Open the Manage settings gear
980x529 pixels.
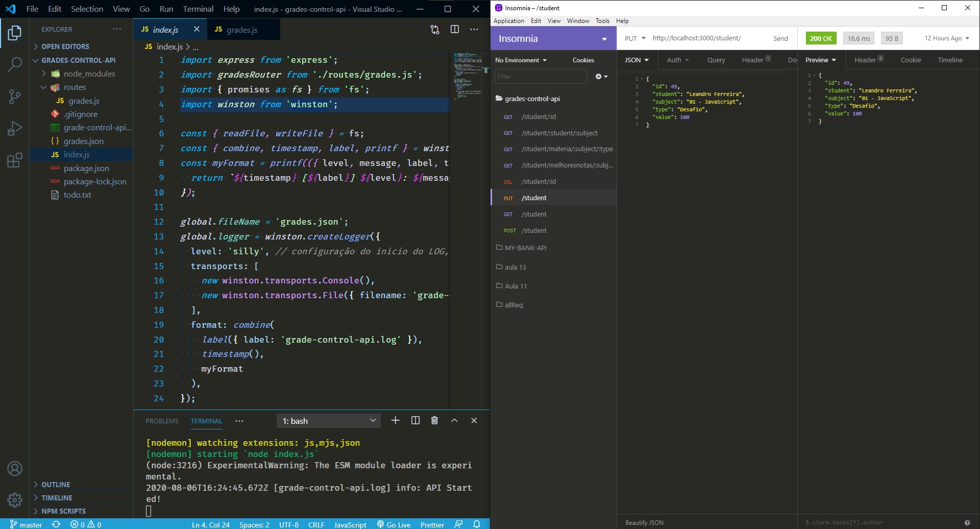point(14,500)
